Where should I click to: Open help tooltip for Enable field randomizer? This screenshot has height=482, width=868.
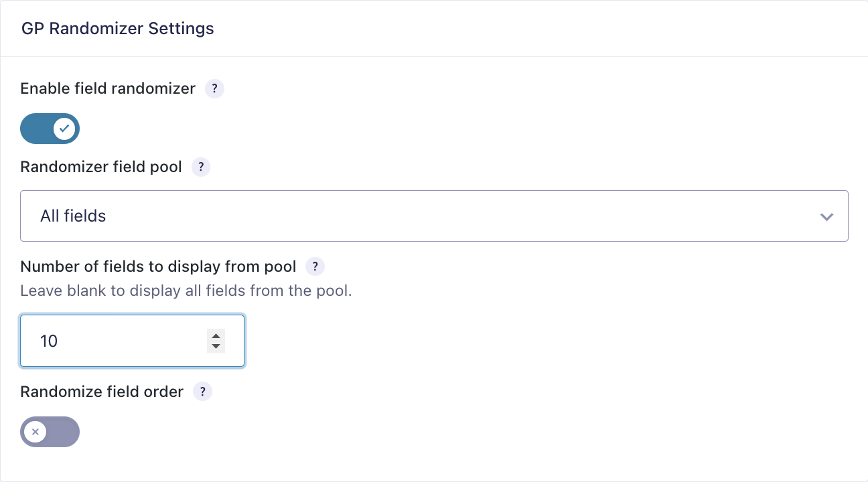[214, 88]
